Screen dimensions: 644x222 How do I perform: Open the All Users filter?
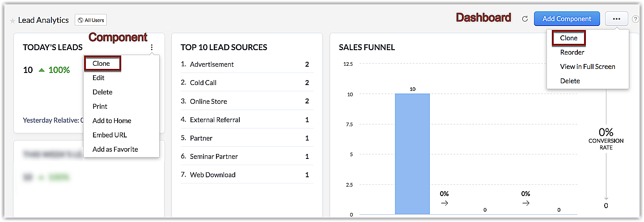click(x=91, y=20)
